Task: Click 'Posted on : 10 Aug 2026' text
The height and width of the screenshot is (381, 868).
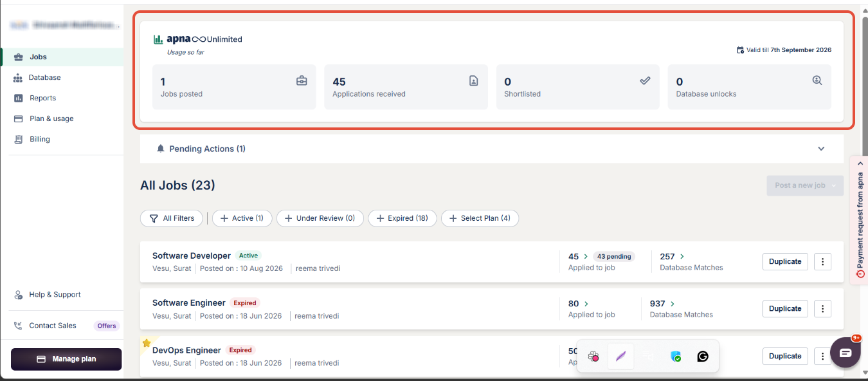Action: tap(241, 268)
